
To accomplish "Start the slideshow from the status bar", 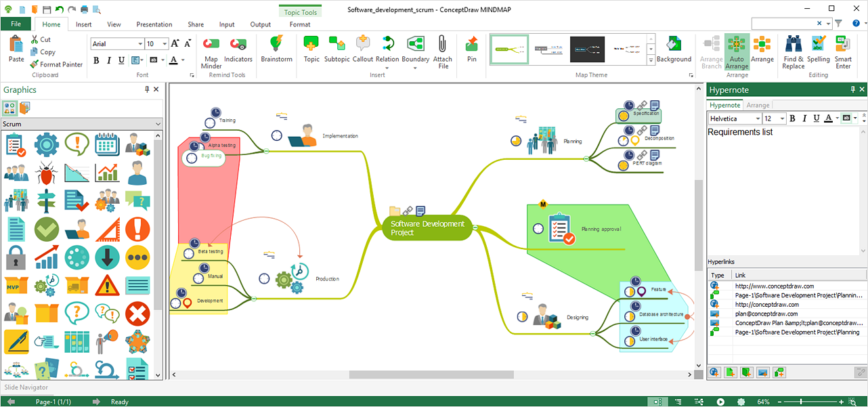I will click(x=720, y=402).
